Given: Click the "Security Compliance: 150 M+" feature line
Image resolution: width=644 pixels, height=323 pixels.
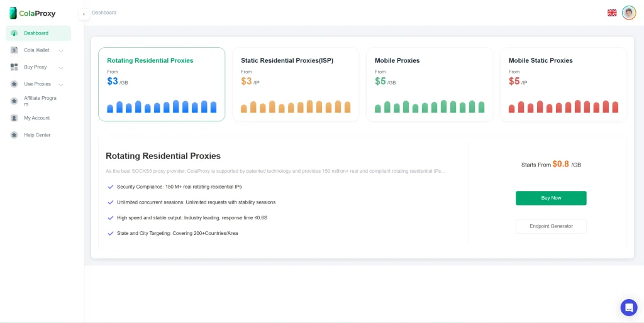Looking at the screenshot, I should point(179,187).
